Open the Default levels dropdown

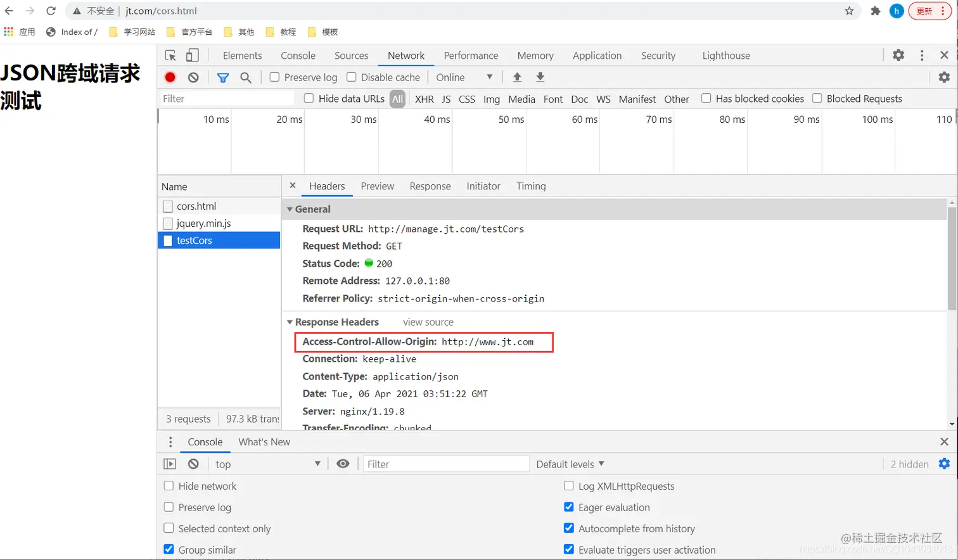(570, 464)
